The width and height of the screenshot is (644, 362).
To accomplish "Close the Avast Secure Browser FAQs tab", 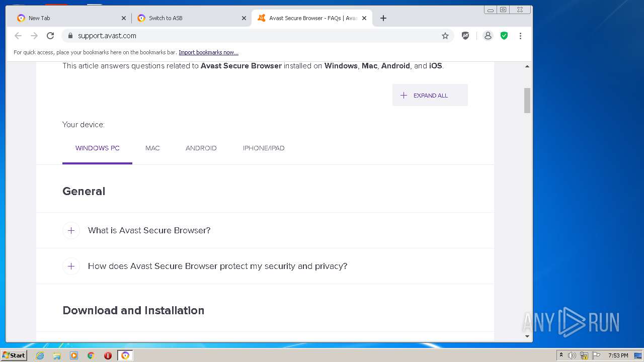I will (364, 18).
